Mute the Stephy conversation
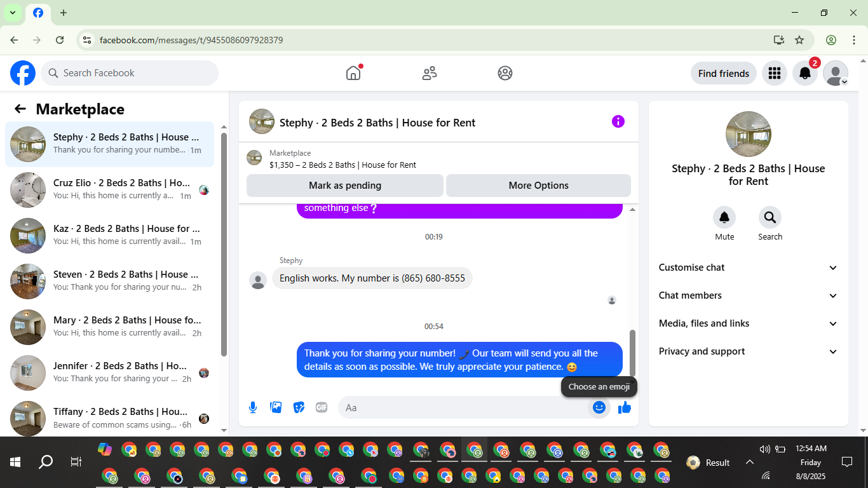The image size is (868, 488). click(x=724, y=217)
